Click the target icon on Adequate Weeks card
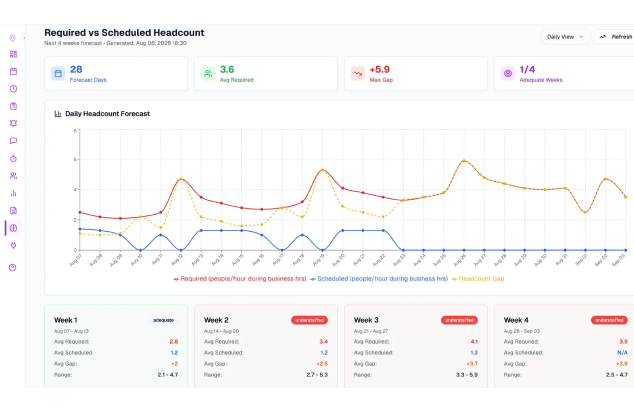This screenshot has height=410, width=634. pos(508,74)
